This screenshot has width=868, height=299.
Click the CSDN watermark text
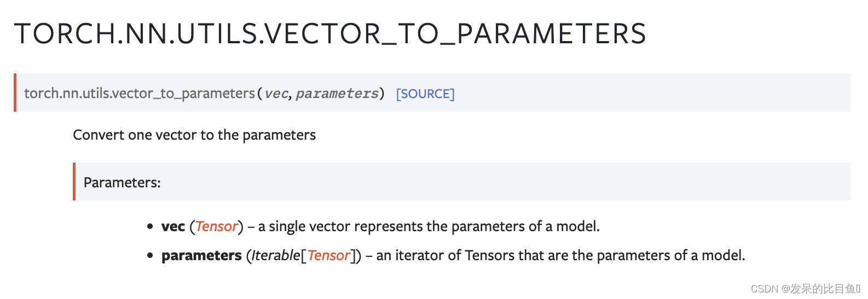pyautogui.click(x=764, y=289)
